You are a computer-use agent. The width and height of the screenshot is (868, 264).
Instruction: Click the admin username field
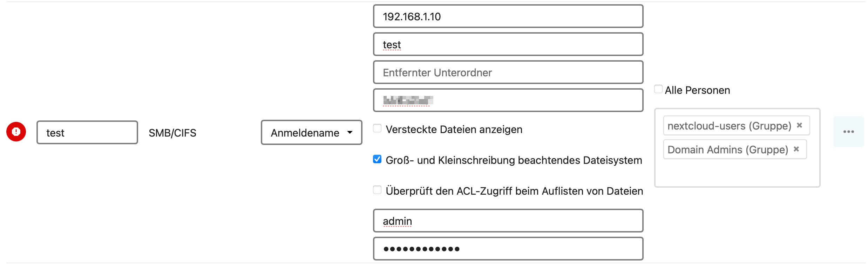pyautogui.click(x=508, y=221)
